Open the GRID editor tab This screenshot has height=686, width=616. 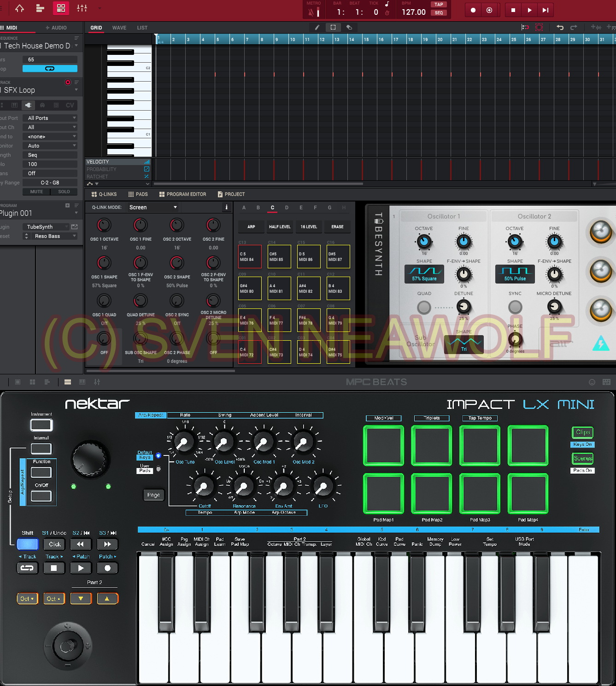coord(96,28)
